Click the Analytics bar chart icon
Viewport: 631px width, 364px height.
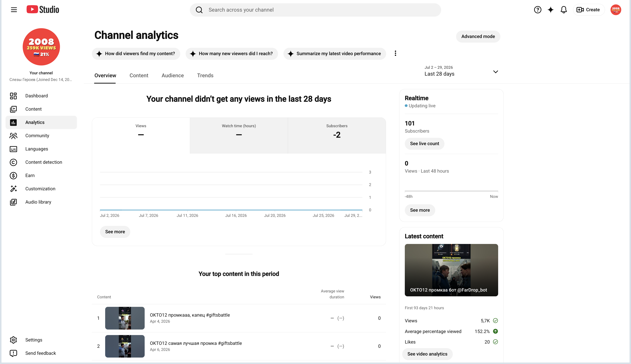click(x=13, y=122)
